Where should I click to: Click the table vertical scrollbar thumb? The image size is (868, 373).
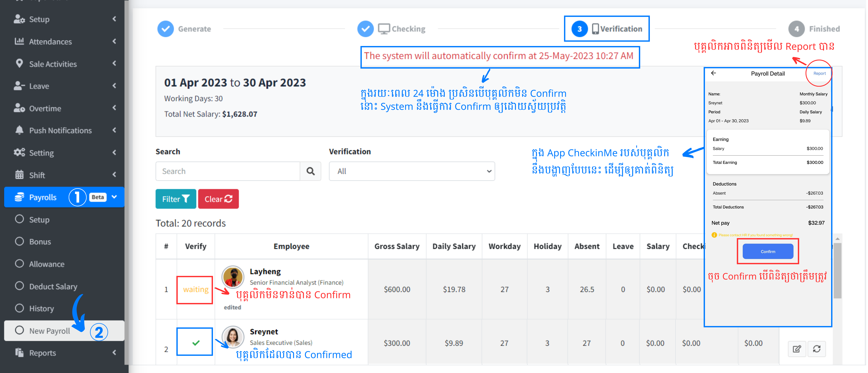pos(837,271)
